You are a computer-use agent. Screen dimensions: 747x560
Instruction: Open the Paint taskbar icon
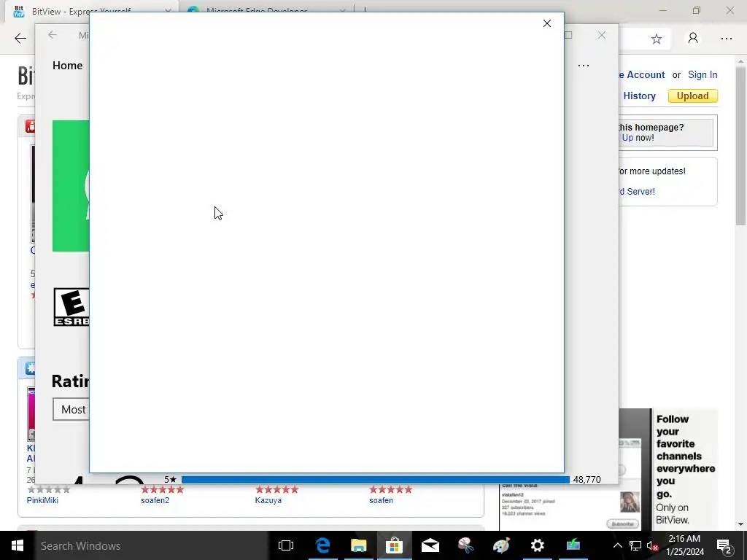(501, 545)
